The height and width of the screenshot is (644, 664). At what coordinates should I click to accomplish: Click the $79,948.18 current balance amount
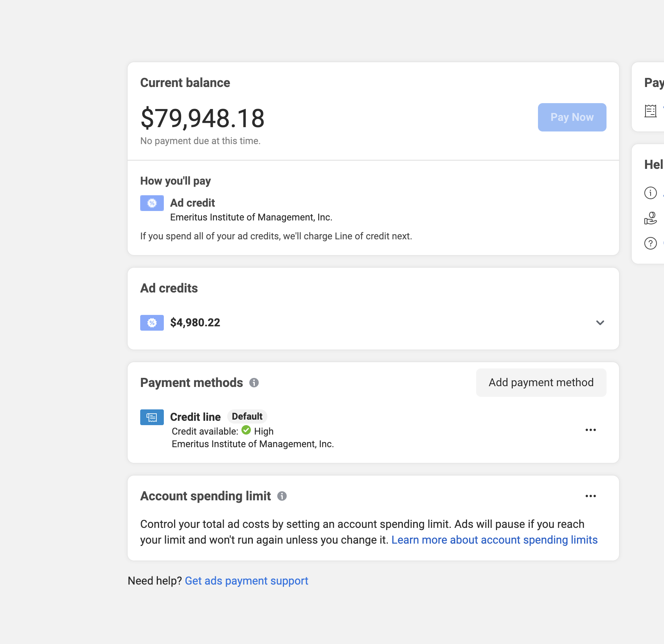[202, 118]
